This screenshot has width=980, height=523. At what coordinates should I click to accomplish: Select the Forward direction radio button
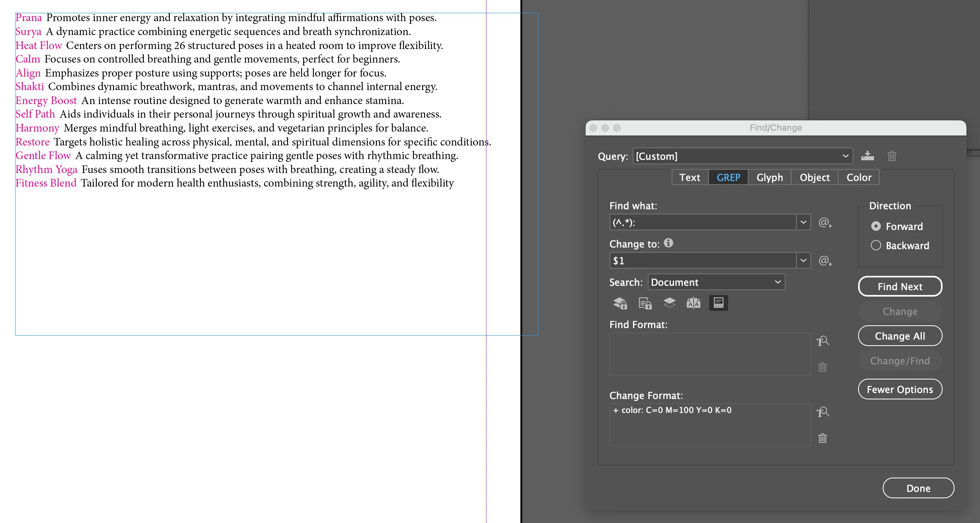point(876,226)
